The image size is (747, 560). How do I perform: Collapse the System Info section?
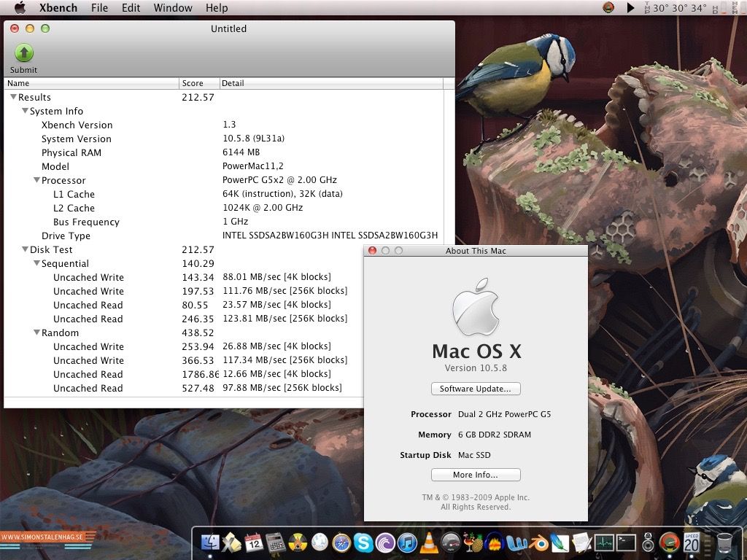(25, 111)
